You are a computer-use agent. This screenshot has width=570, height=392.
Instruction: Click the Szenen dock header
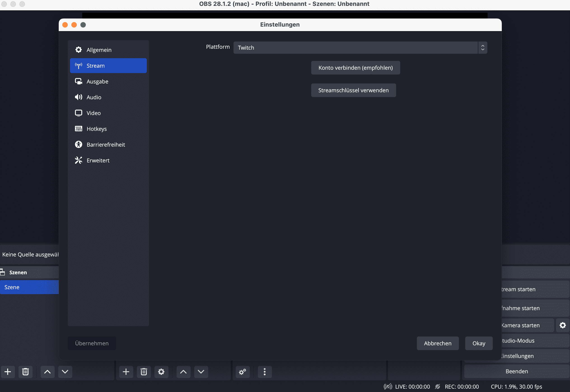(30, 272)
